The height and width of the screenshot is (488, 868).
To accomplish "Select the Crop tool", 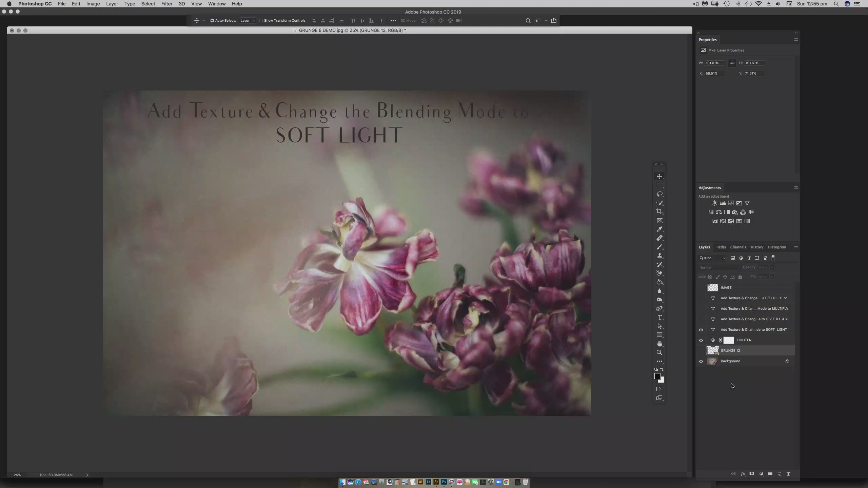I will 659,211.
